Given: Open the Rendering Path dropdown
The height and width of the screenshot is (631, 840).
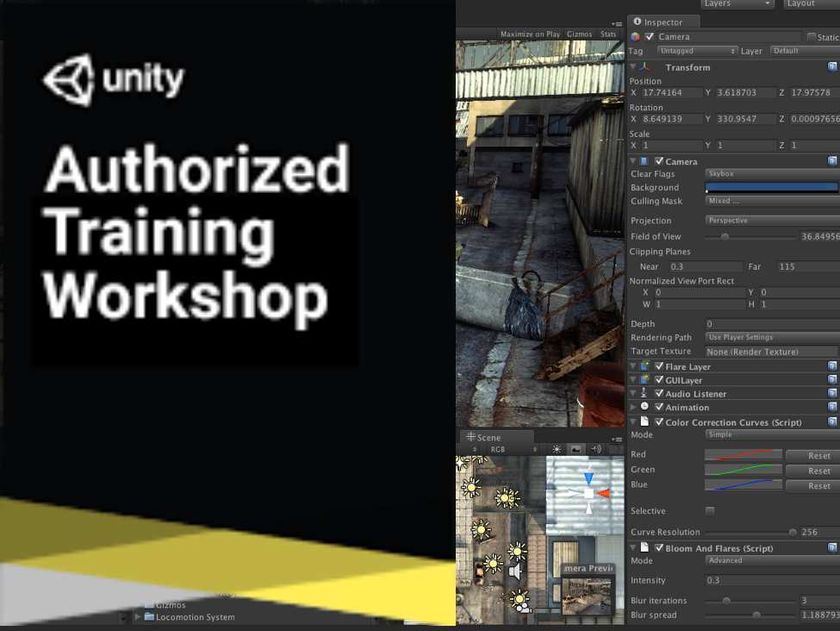Looking at the screenshot, I should click(x=773, y=337).
